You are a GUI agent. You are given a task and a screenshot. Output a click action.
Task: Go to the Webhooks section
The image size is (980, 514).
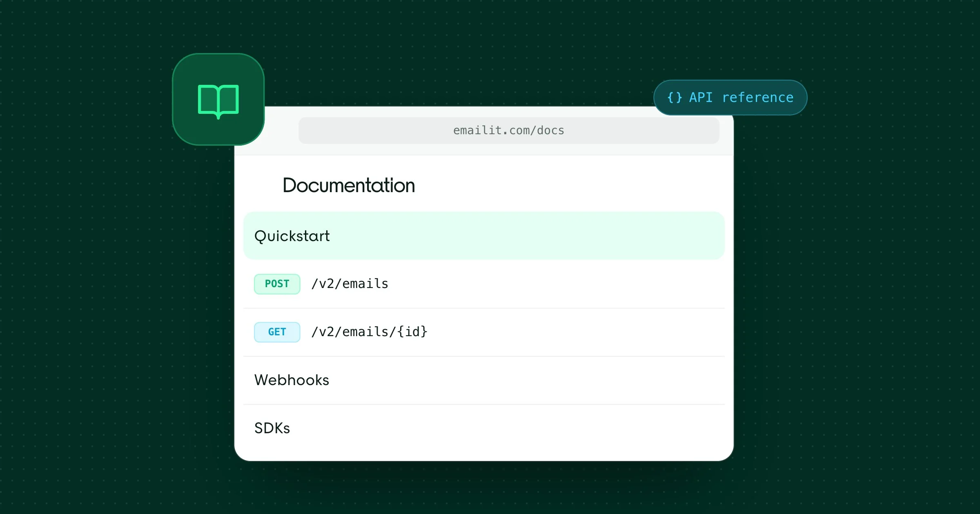tap(484, 380)
